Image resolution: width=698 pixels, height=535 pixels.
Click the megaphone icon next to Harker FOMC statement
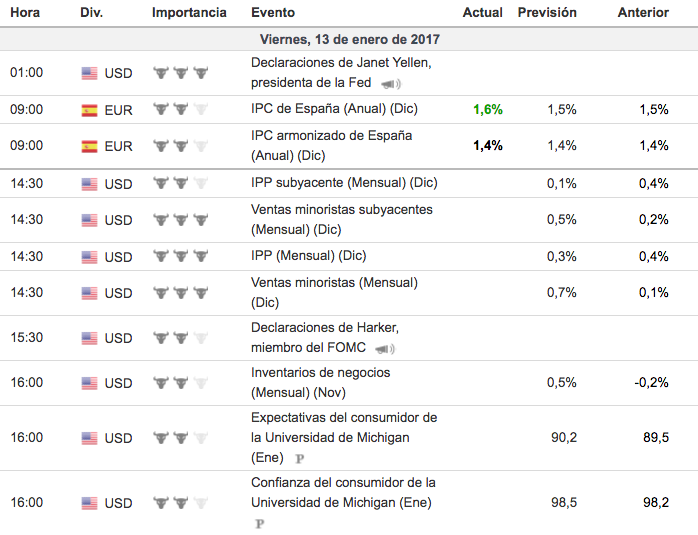tap(384, 349)
